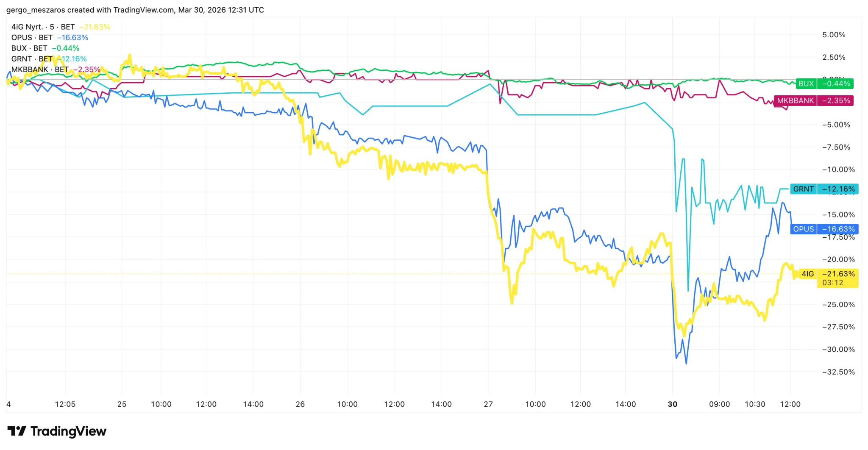Click the cyan GRNT price label

click(824, 189)
